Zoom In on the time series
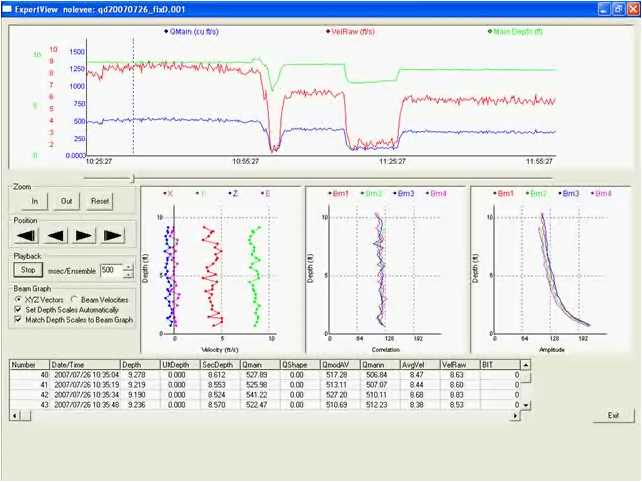The width and height of the screenshot is (642, 482). 34,201
